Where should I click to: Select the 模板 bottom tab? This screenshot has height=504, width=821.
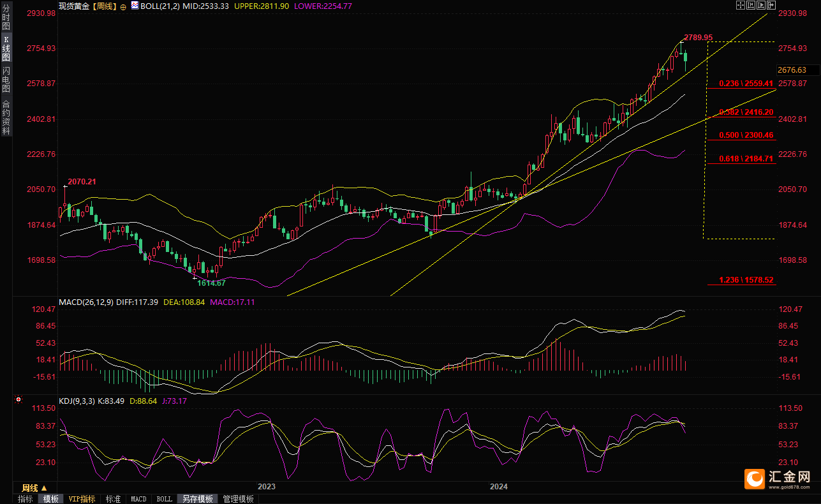pyautogui.click(x=51, y=499)
